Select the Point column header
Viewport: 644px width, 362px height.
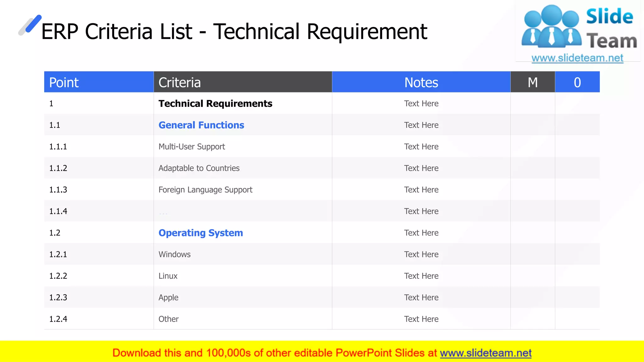(x=99, y=82)
